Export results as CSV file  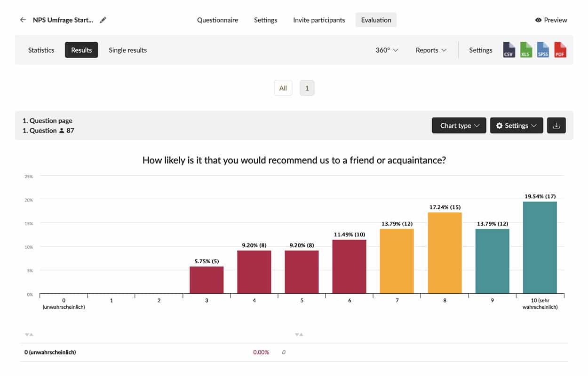(x=509, y=50)
